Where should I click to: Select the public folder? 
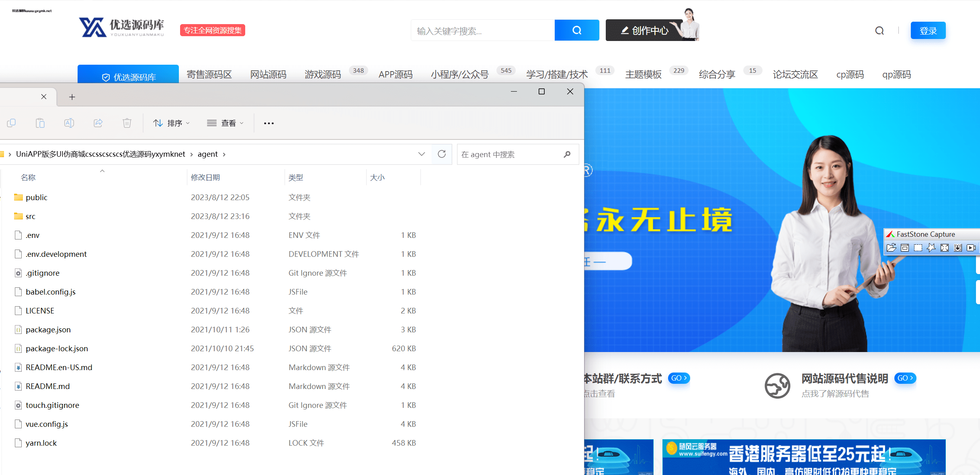(36, 197)
